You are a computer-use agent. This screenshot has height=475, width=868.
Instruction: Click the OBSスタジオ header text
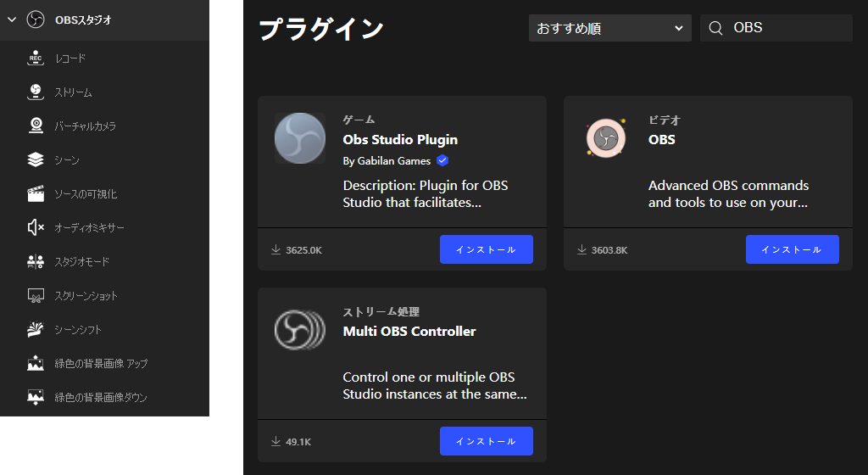(83, 20)
